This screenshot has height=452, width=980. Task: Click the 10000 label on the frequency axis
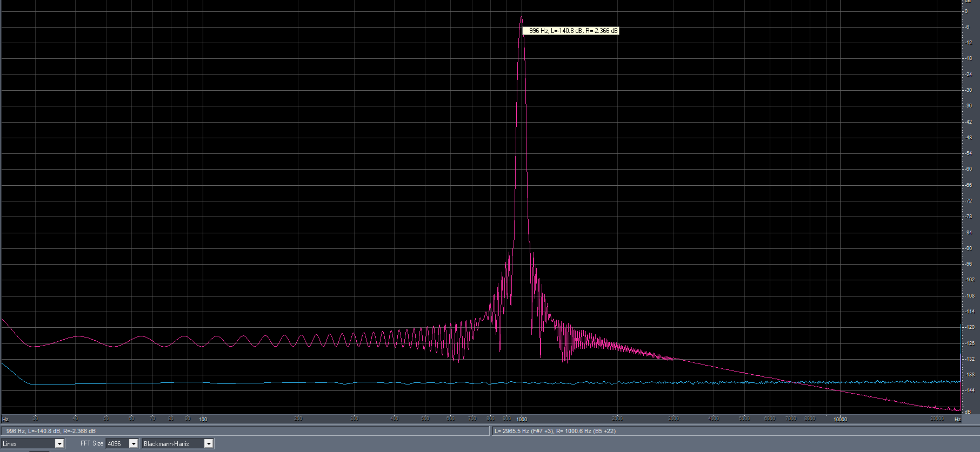click(x=840, y=419)
